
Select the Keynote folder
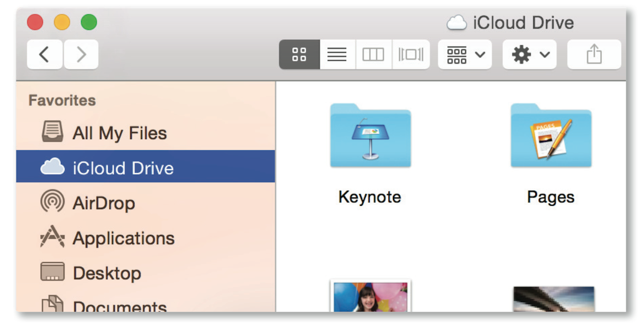pyautogui.click(x=370, y=136)
